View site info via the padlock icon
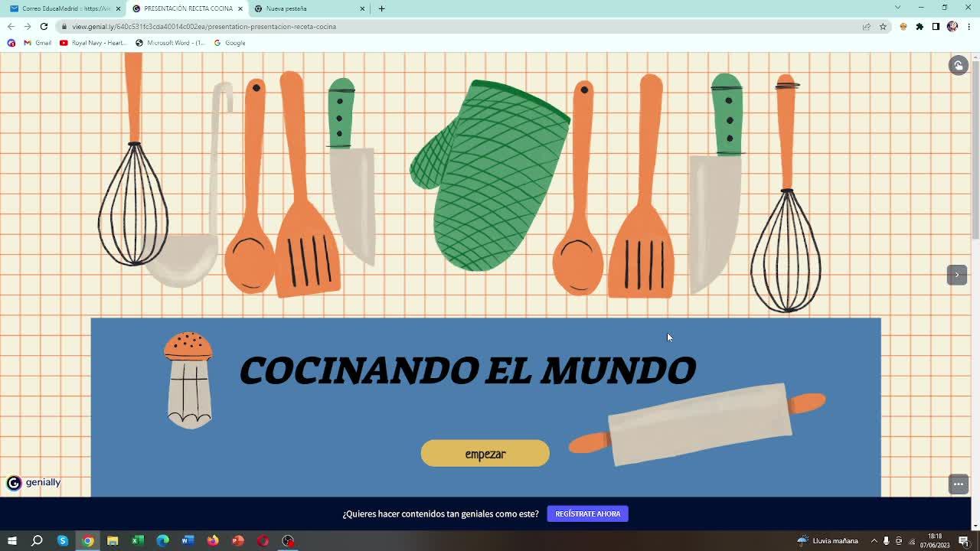The image size is (980, 551). click(x=64, y=27)
